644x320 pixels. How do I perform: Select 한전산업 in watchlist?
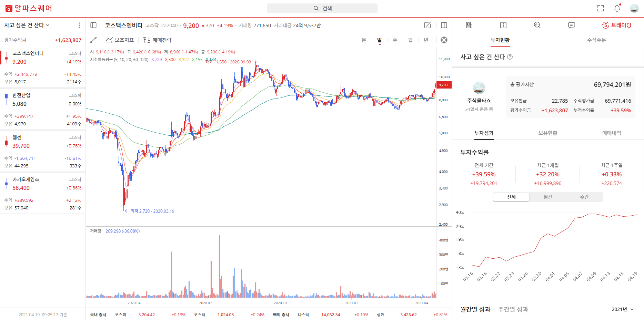(x=43, y=109)
